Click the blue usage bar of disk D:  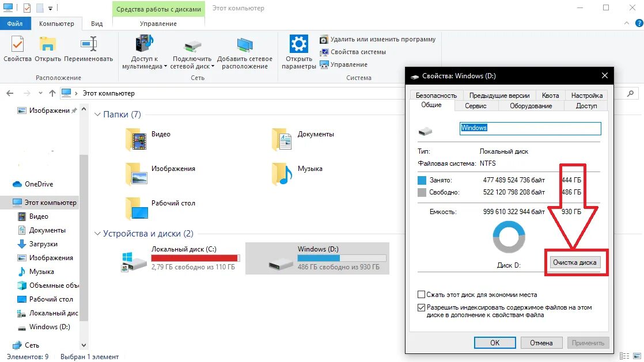342,258
